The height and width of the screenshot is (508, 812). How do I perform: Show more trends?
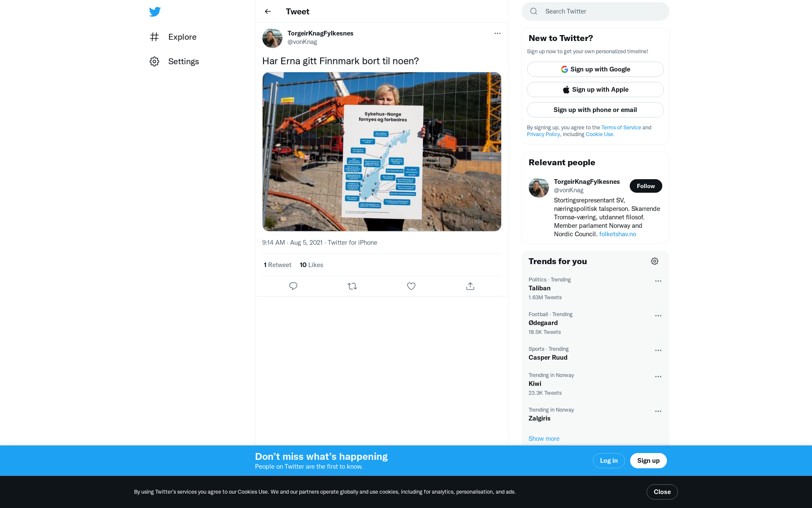(x=544, y=439)
